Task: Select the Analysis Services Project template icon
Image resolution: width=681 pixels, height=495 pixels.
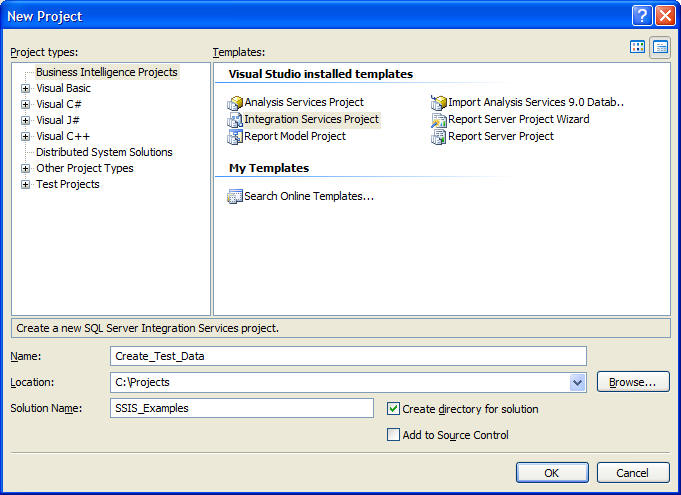Action: click(x=235, y=103)
